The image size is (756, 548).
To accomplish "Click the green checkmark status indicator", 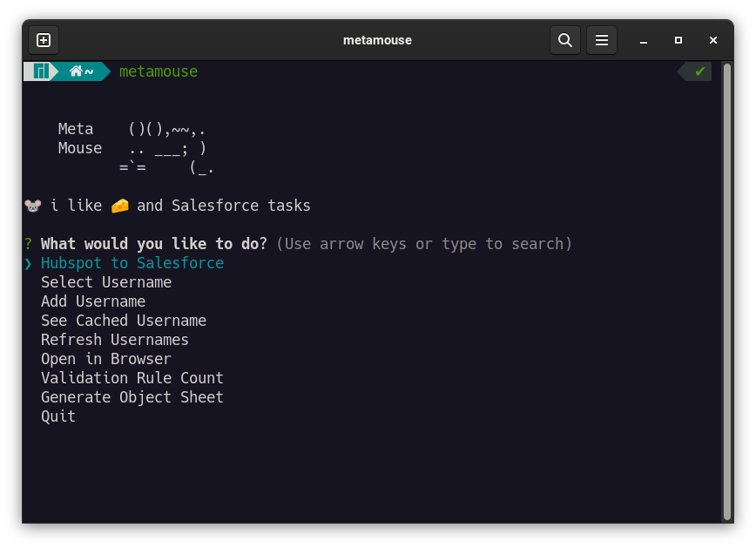I will pos(699,71).
